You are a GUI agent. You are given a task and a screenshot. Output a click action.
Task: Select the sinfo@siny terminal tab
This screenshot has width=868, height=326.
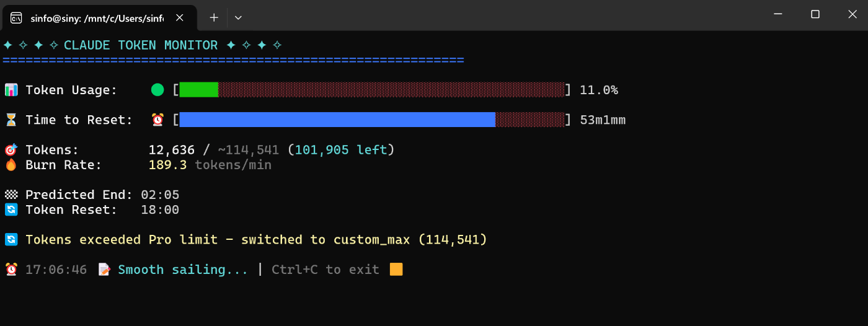[x=100, y=18]
